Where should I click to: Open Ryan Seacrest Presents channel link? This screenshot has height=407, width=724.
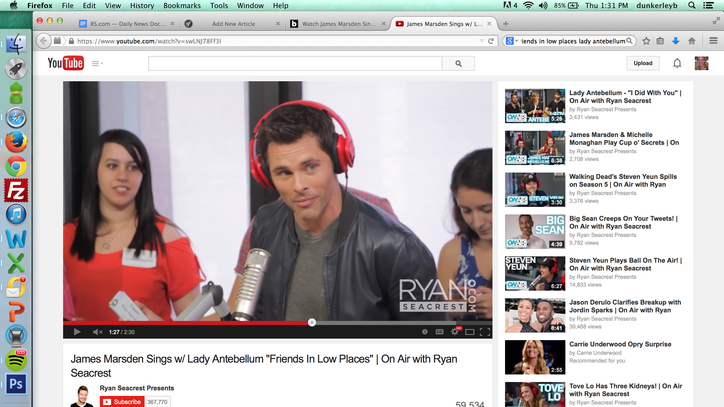pyautogui.click(x=137, y=388)
